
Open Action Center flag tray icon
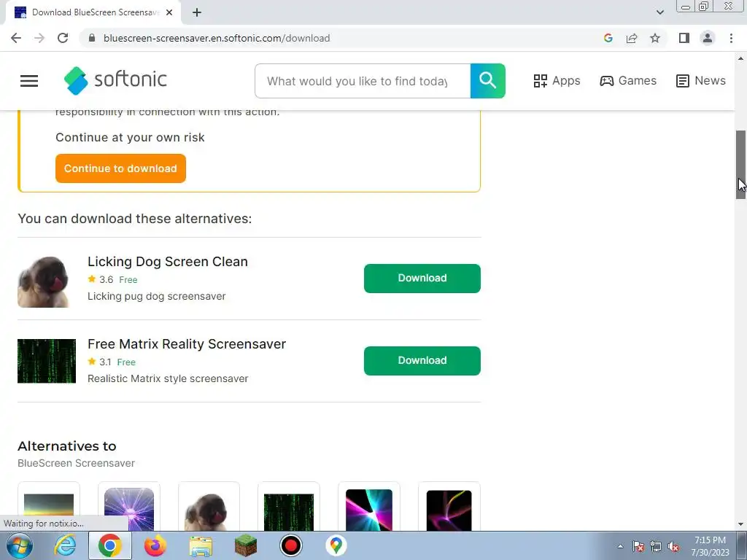(x=638, y=547)
